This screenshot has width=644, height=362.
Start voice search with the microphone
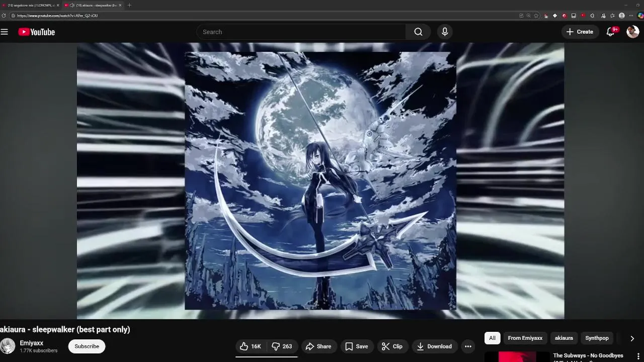[445, 32]
